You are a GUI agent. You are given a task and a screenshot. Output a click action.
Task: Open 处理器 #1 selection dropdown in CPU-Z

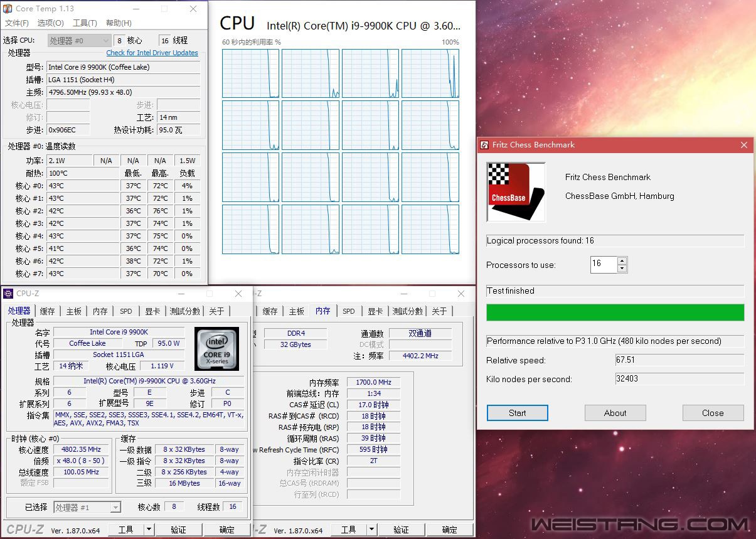coord(87,507)
